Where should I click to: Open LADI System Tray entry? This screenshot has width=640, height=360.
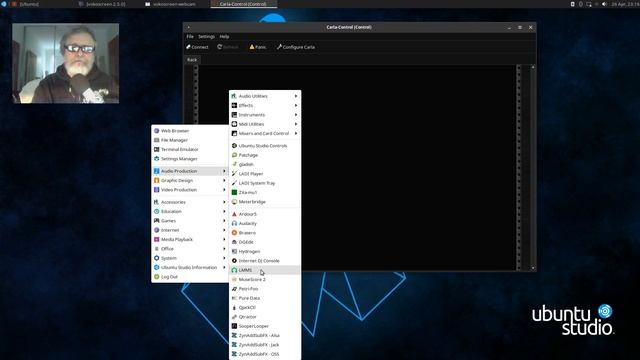(x=265, y=183)
